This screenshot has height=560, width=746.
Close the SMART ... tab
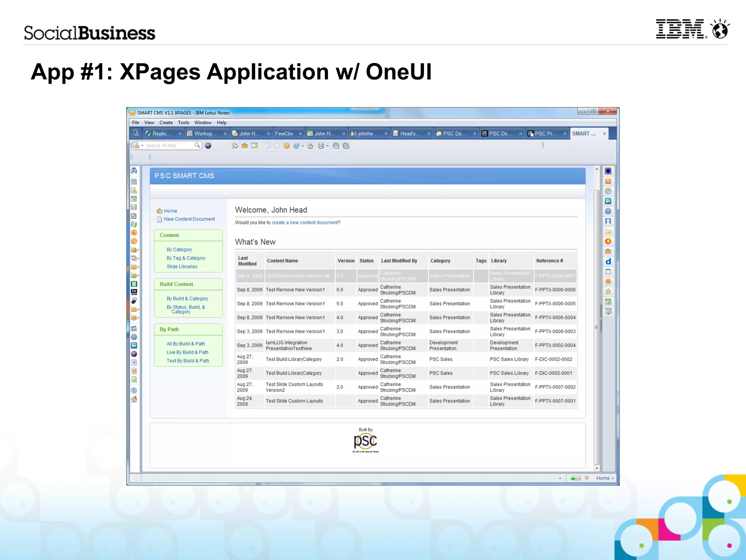tap(604, 134)
